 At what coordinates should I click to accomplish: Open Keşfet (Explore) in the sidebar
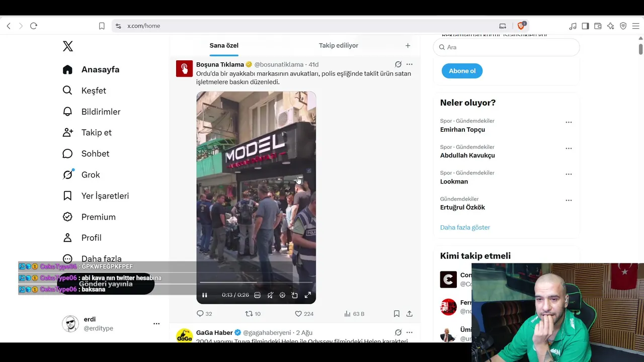(85, 90)
